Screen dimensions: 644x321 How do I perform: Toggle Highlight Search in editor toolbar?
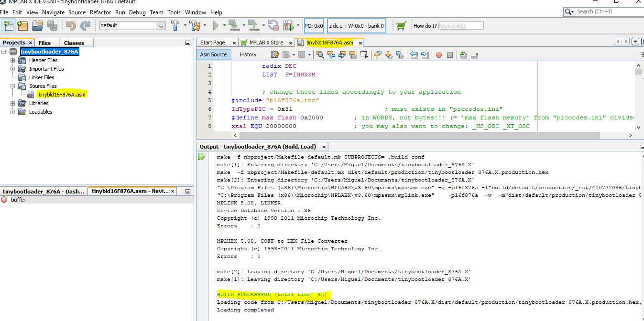[x=353, y=54]
